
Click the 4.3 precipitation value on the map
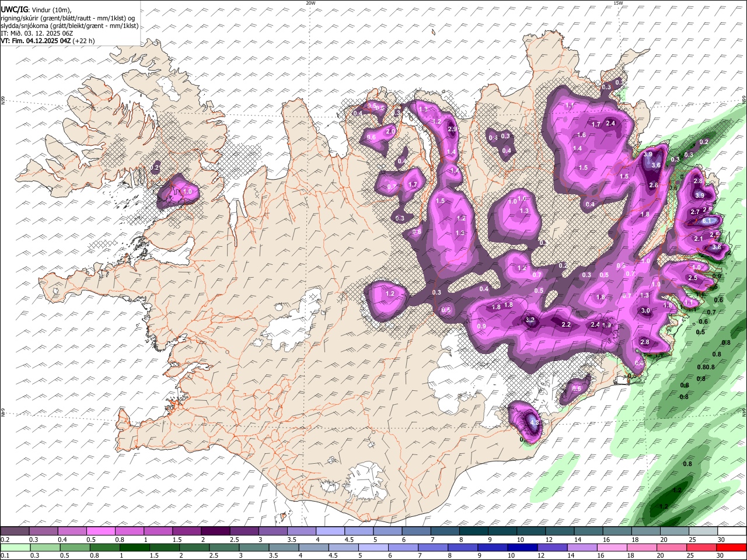click(x=533, y=422)
